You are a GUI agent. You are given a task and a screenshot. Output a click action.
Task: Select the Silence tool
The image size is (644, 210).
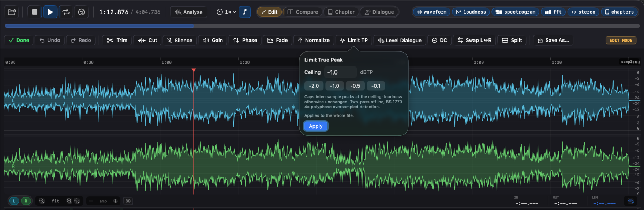tap(180, 40)
